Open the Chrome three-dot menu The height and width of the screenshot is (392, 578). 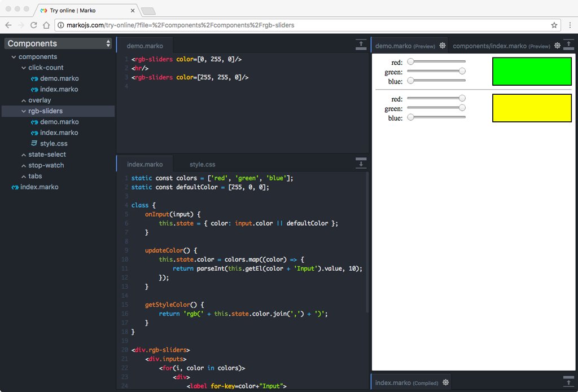click(x=570, y=25)
